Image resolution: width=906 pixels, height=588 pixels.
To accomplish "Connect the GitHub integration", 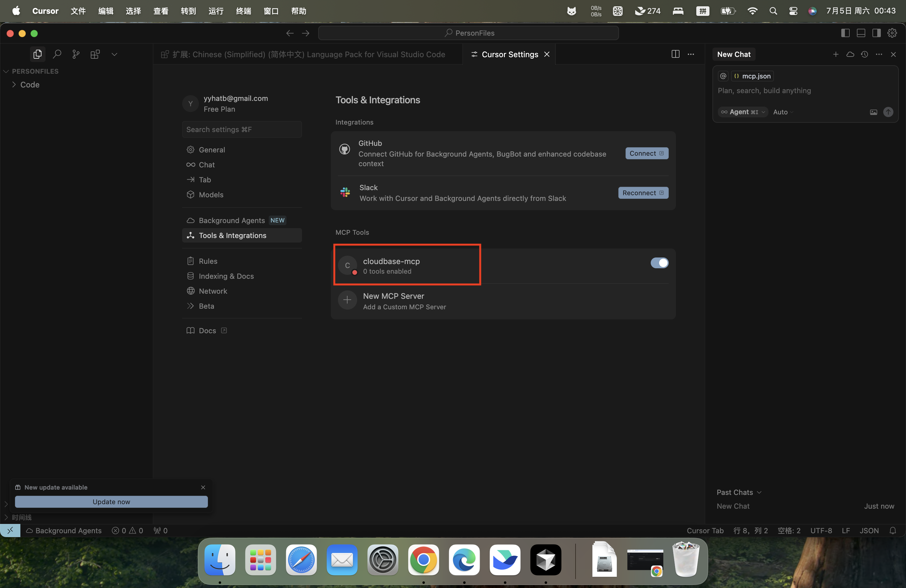I will coord(647,153).
